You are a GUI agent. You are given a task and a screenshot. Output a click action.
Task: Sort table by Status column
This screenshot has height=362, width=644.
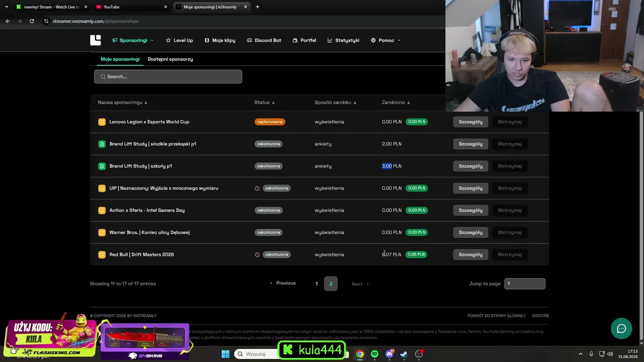click(265, 103)
